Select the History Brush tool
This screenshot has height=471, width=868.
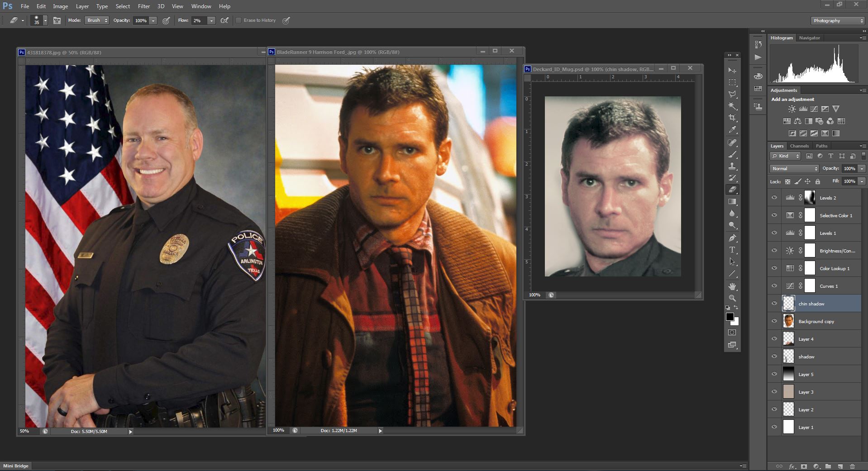tap(732, 178)
